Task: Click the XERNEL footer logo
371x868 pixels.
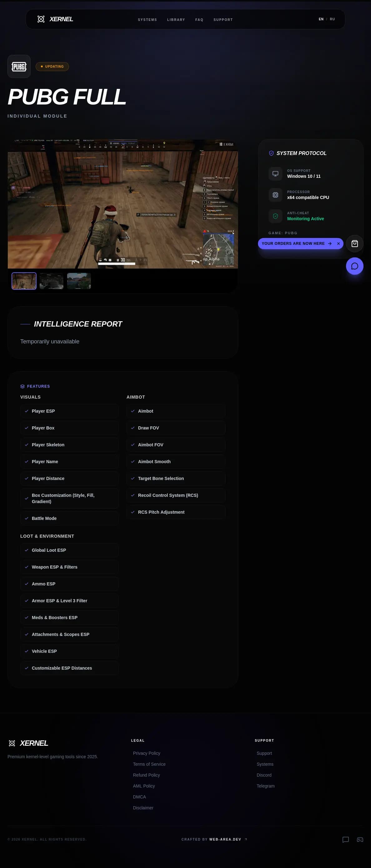Action: (28, 743)
